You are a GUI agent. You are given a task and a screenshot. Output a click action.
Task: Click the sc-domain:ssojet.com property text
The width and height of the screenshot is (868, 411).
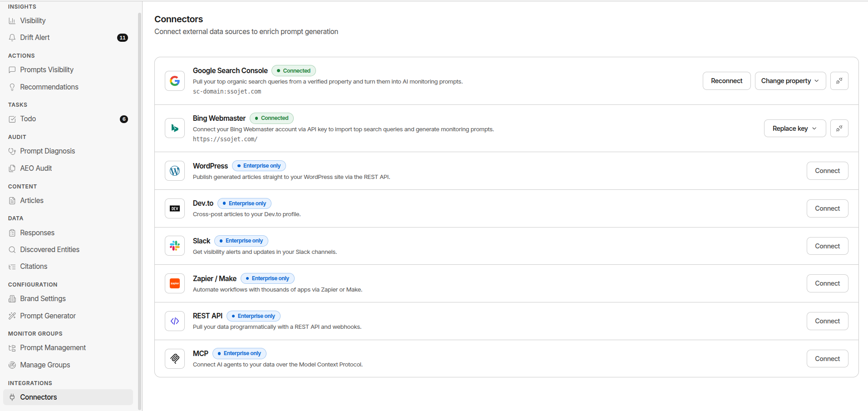227,92
